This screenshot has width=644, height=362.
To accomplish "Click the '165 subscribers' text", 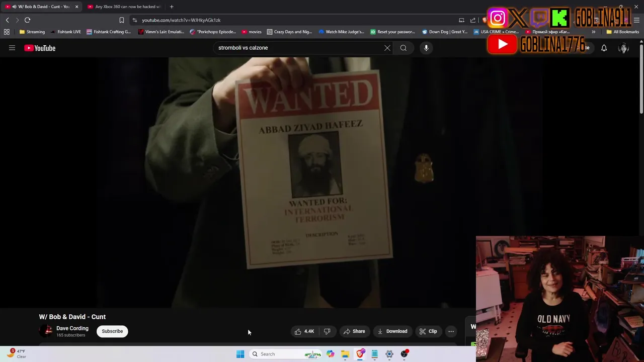I will coord(70,335).
